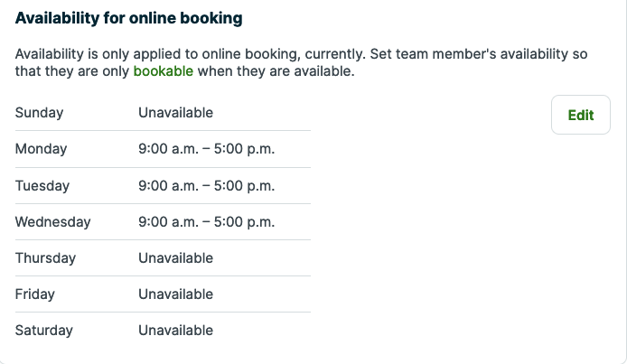The height and width of the screenshot is (364, 627).
Task: Click Thursday's Unavailable status
Action: [x=175, y=257]
